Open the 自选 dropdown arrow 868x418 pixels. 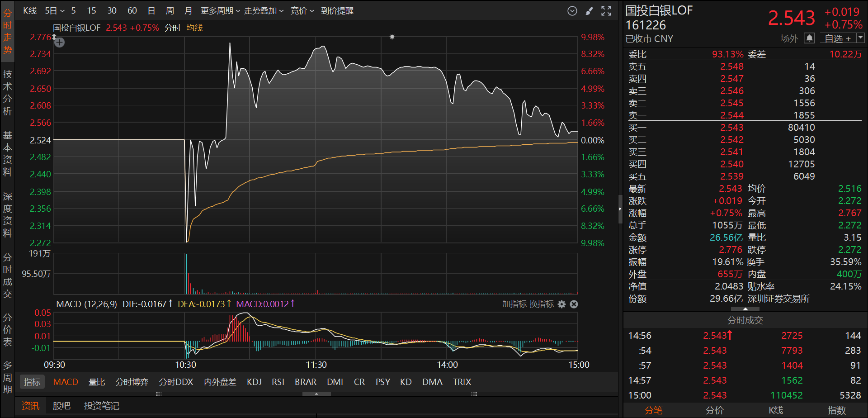860,38
